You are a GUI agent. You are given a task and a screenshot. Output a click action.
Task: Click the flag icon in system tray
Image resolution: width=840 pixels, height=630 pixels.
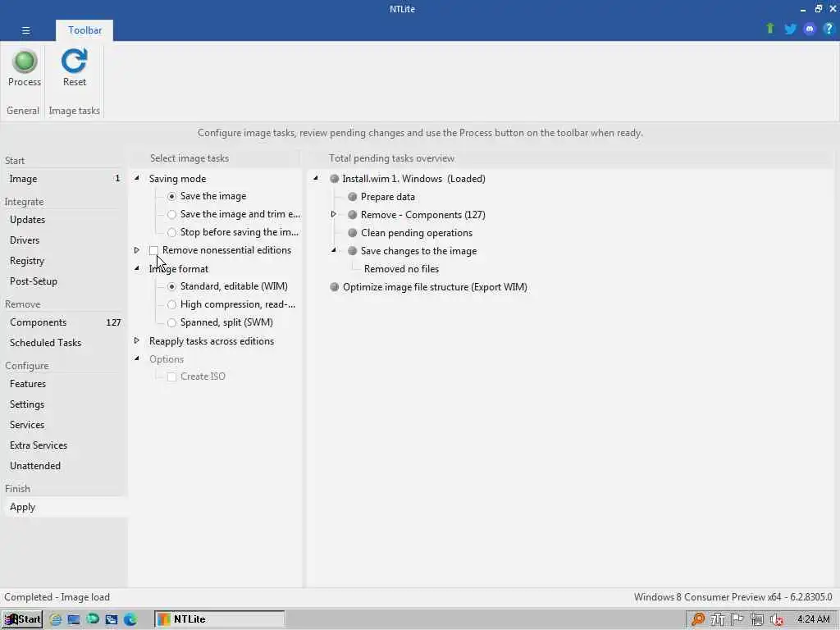coord(737,619)
